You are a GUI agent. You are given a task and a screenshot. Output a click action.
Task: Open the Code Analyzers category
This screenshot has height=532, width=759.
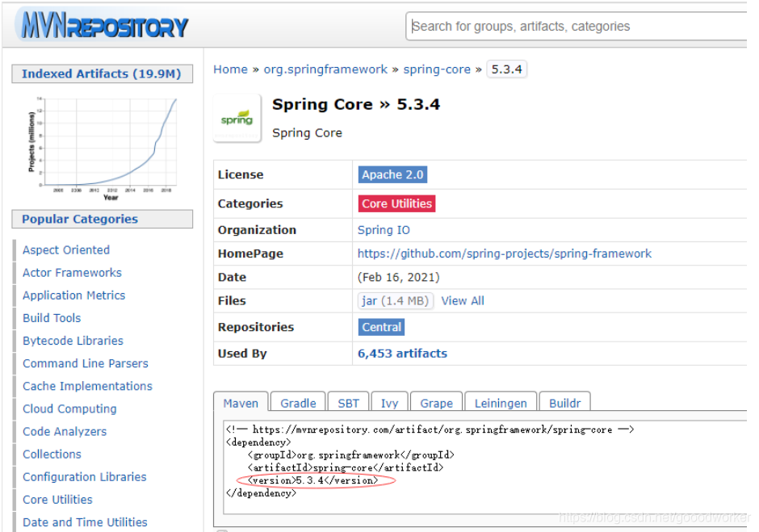[x=65, y=432]
